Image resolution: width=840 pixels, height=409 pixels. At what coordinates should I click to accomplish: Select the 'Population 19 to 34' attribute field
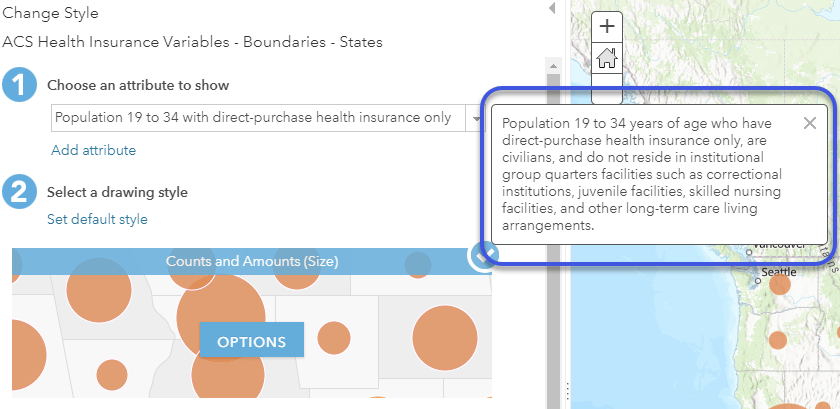click(253, 118)
